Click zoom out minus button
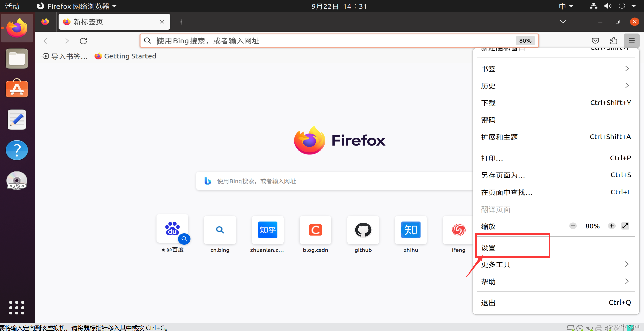Screen dimensions: 644x331 pos(573,226)
